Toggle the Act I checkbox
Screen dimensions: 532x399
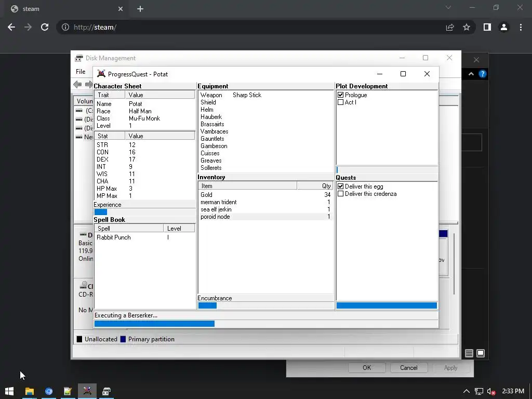point(341,102)
